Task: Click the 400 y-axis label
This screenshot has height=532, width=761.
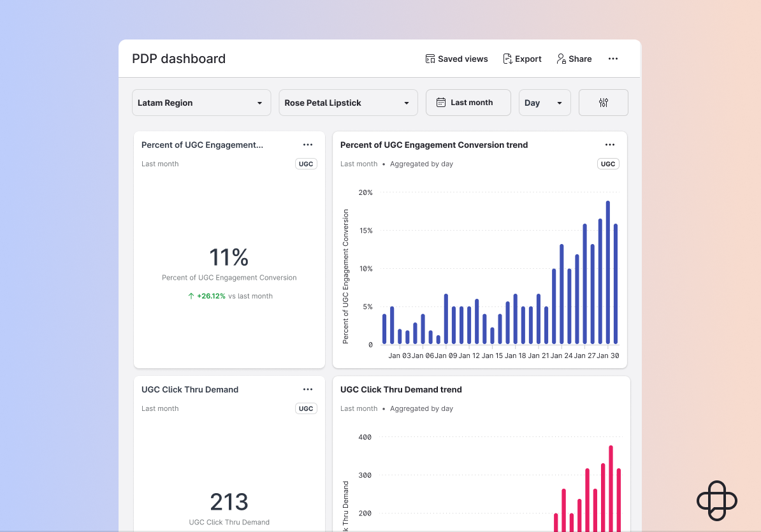Action: tap(365, 437)
